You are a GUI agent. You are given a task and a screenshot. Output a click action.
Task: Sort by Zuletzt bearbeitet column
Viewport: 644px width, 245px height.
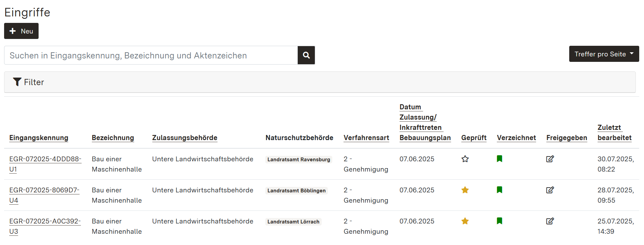click(614, 133)
